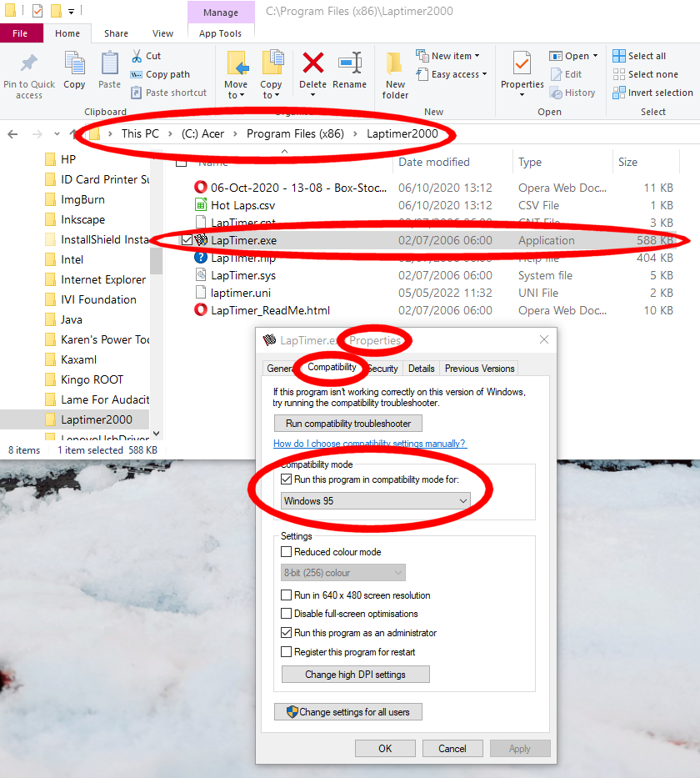
Task: Click the Copy icon in Clipboard group
Action: pos(74,64)
